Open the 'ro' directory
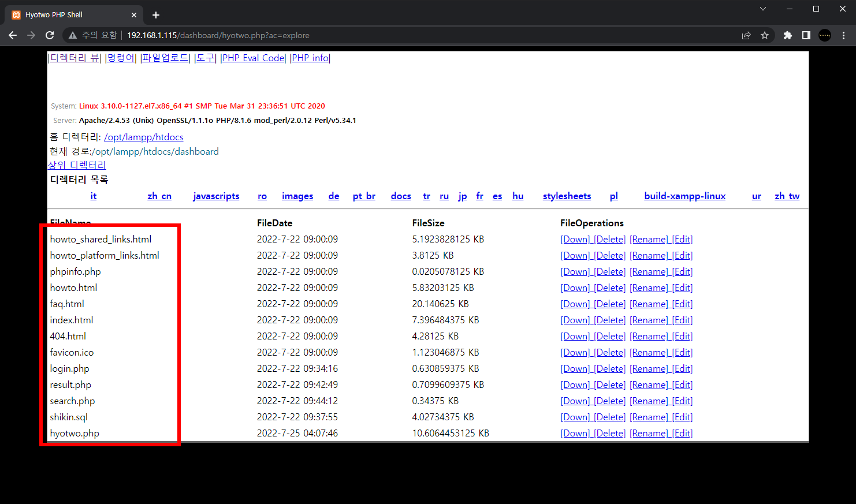 click(262, 196)
